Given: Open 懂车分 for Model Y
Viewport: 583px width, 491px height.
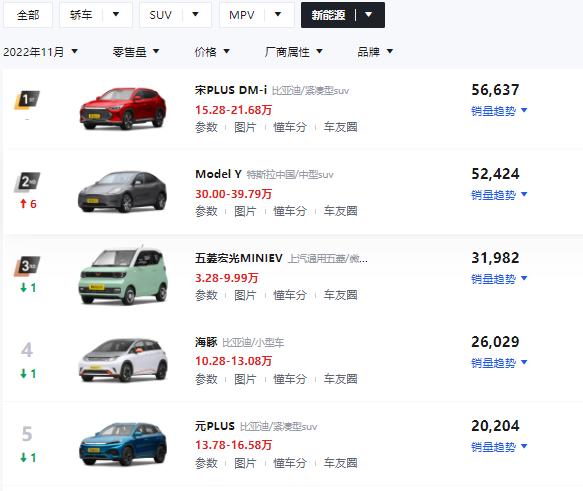Looking at the screenshot, I should point(290,211).
